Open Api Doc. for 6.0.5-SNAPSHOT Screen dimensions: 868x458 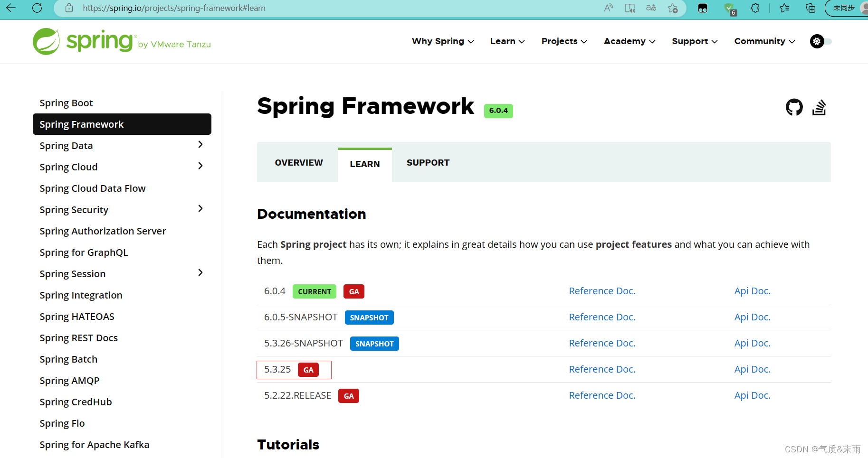coord(753,317)
